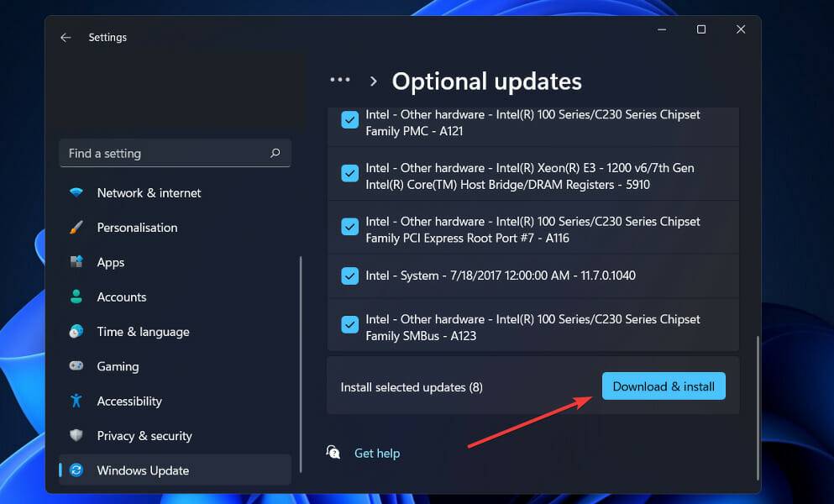The width and height of the screenshot is (834, 504).
Task: Click the Find a setting search field
Action: (x=168, y=153)
